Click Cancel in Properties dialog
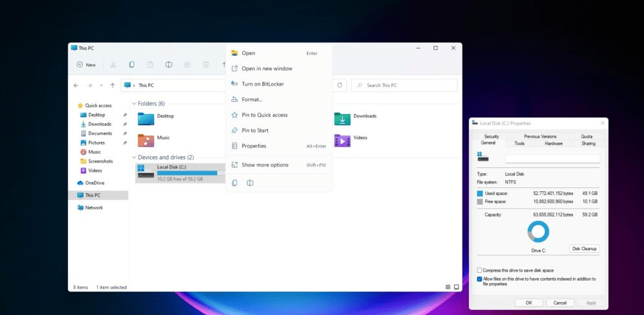This screenshot has height=315, width=644. tap(560, 303)
